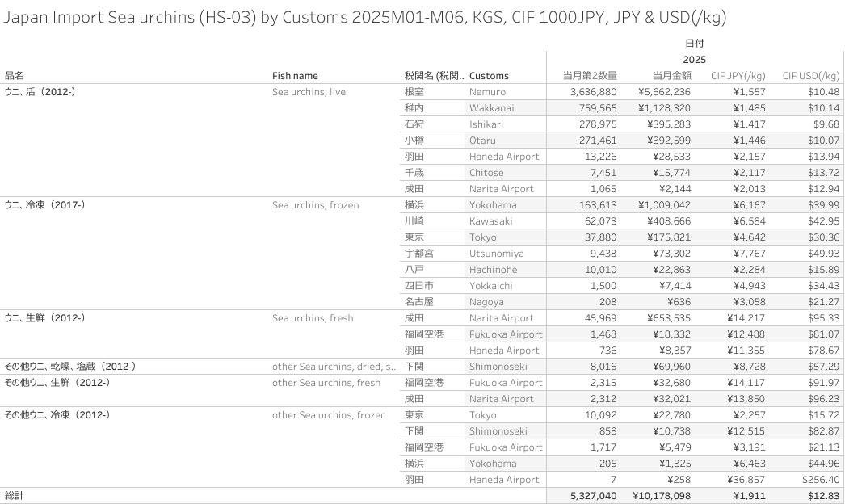845x504 pixels.
Task: Click the "Hachinohe" customs cell
Action: [x=493, y=270]
